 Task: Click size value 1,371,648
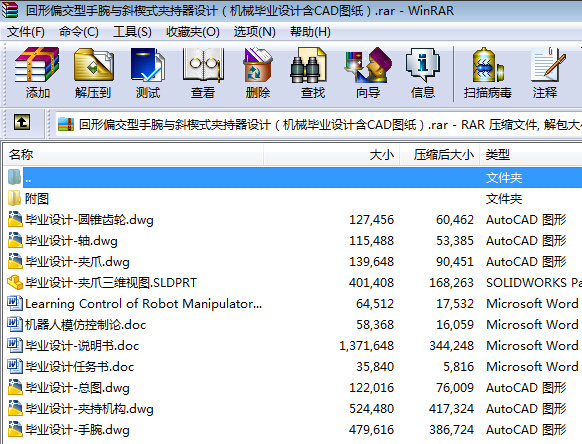[366, 346]
